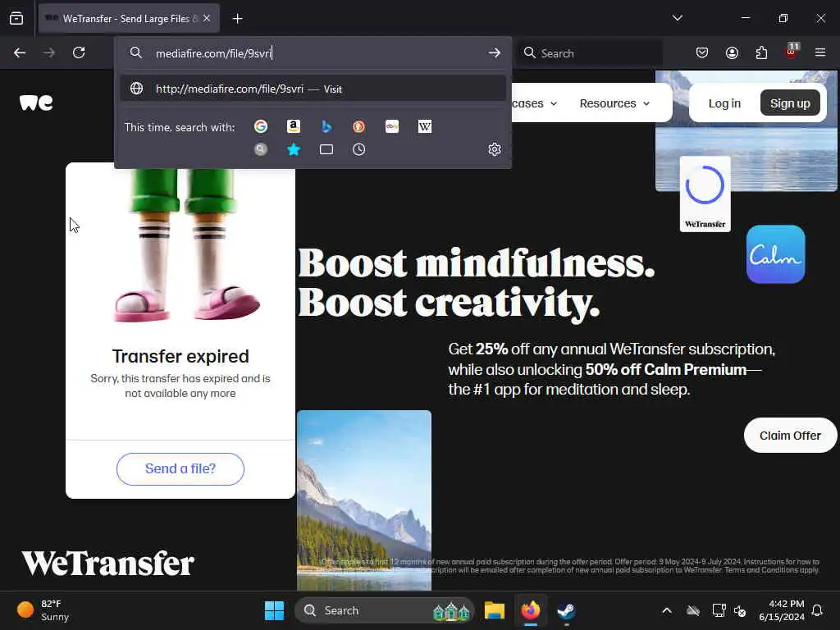Go back to the previous page

point(20,52)
